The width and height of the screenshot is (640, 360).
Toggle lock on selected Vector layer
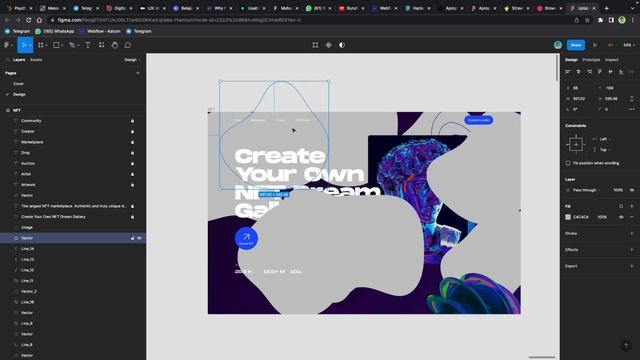tap(132, 238)
